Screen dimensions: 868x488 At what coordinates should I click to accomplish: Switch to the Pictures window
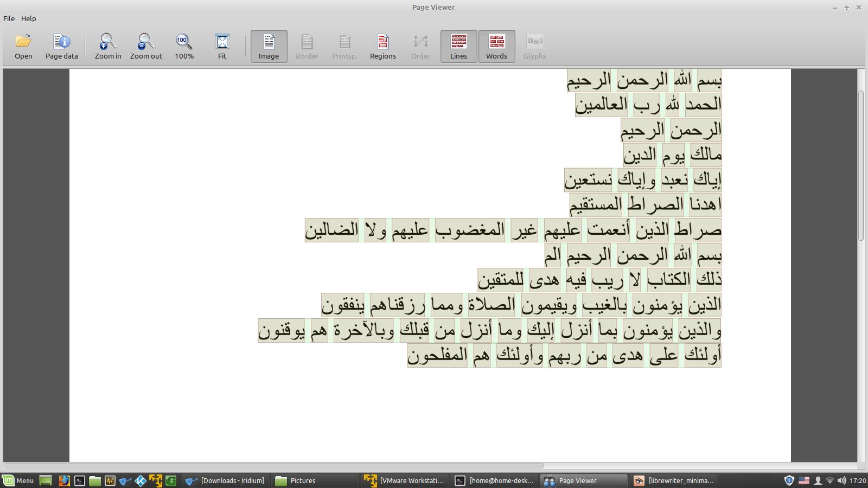(315, 480)
